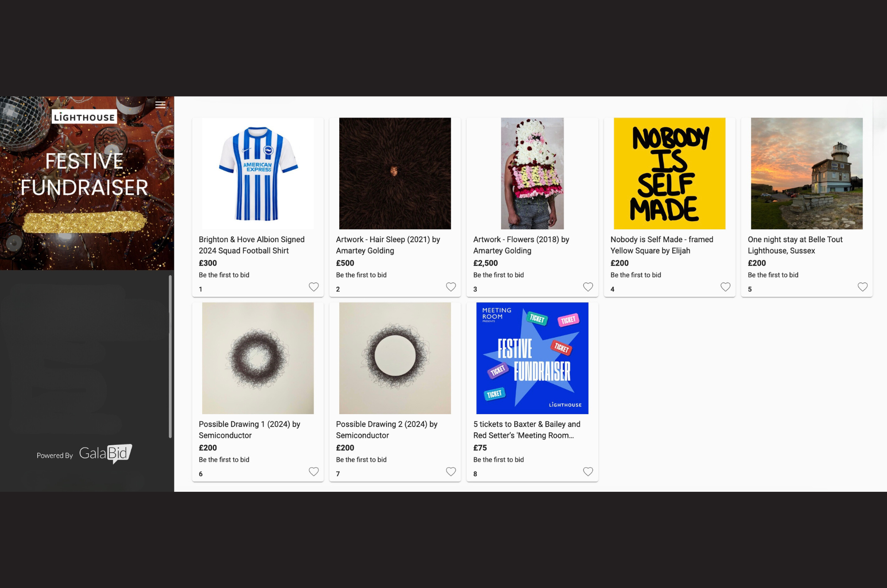Image resolution: width=887 pixels, height=588 pixels.
Task: Click heart icon for Possible Drawing 1
Action: click(314, 471)
